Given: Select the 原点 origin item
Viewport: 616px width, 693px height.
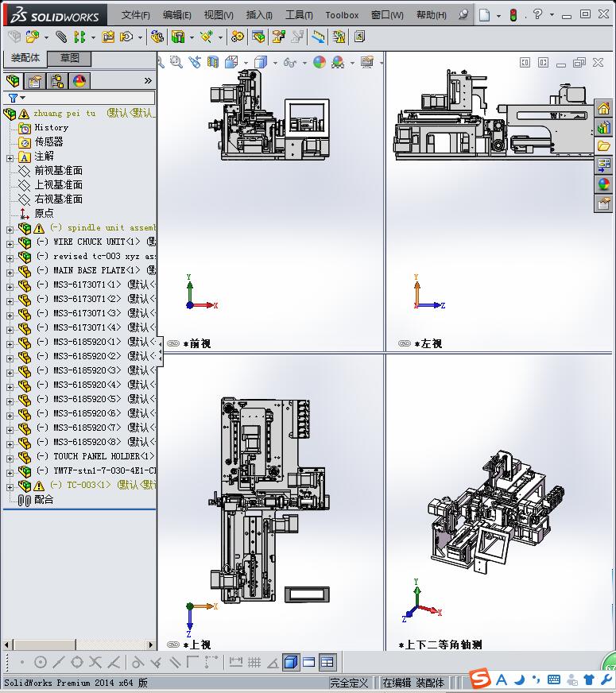Looking at the screenshot, I should click(44, 214).
